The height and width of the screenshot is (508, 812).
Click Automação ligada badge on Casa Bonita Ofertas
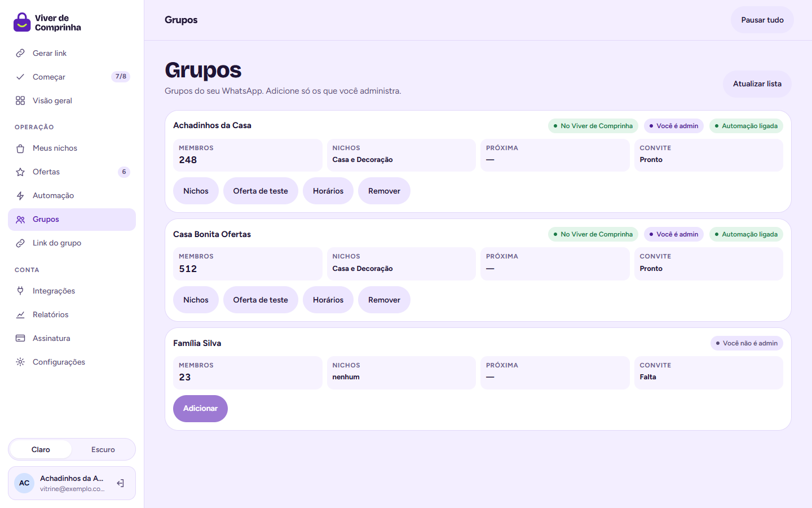click(x=746, y=234)
